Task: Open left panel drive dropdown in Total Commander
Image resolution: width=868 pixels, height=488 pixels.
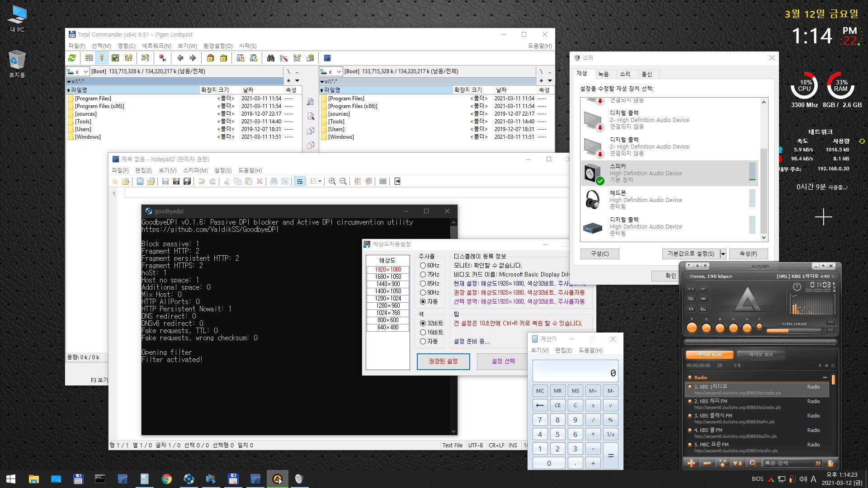Action: coord(86,71)
